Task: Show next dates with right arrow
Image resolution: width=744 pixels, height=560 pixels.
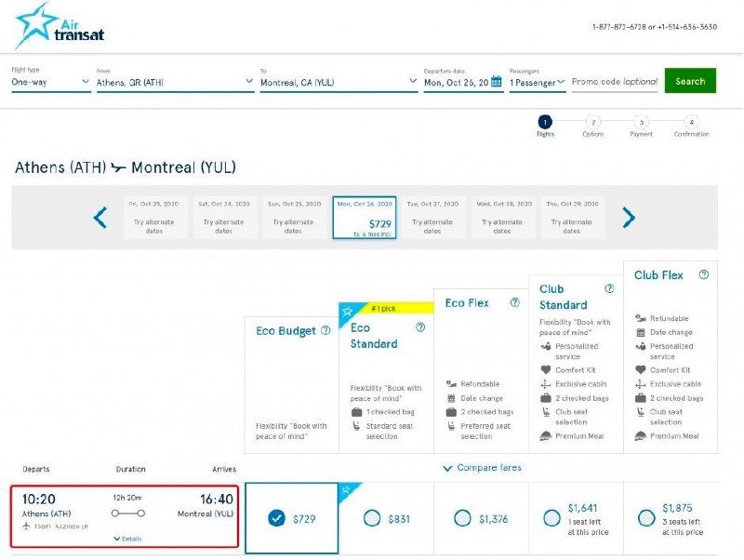Action: 629,218
